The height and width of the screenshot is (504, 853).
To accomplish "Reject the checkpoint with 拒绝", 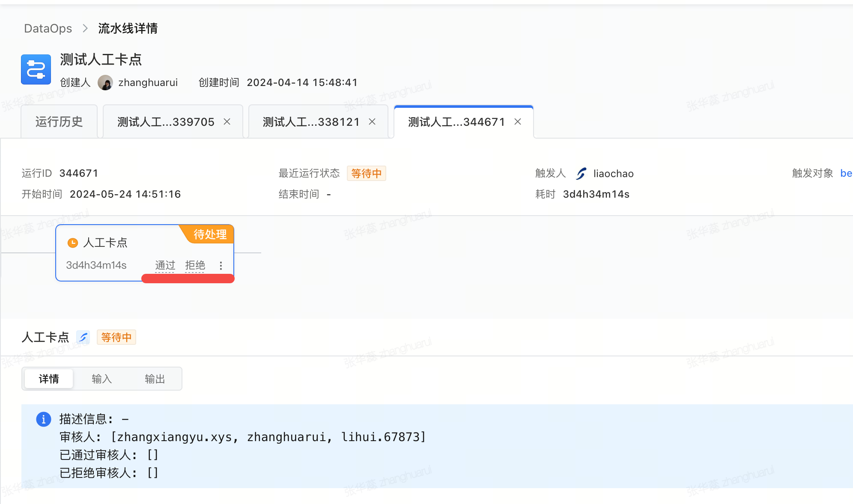I will coord(195,265).
